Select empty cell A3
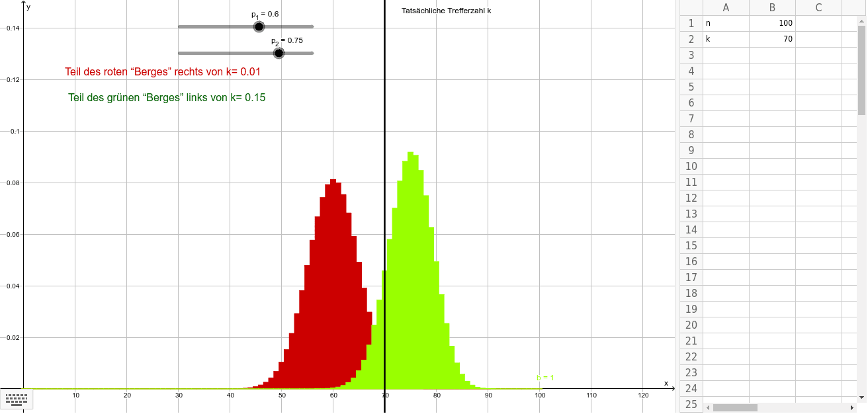Screen dimensions: 868x414 tap(726, 55)
